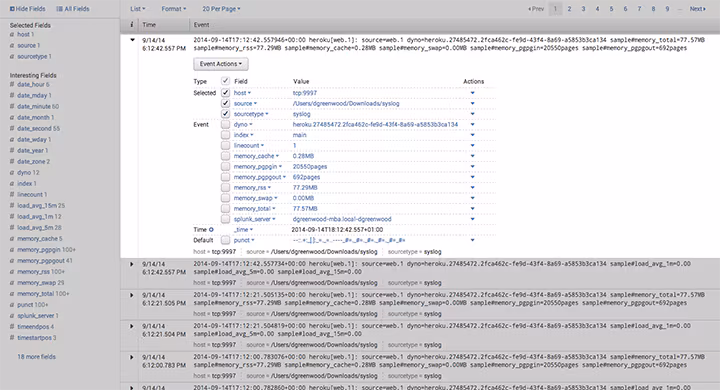Image resolution: width=720 pixels, height=390 pixels.
Task: Go to results page 5
Action: click(611, 9)
